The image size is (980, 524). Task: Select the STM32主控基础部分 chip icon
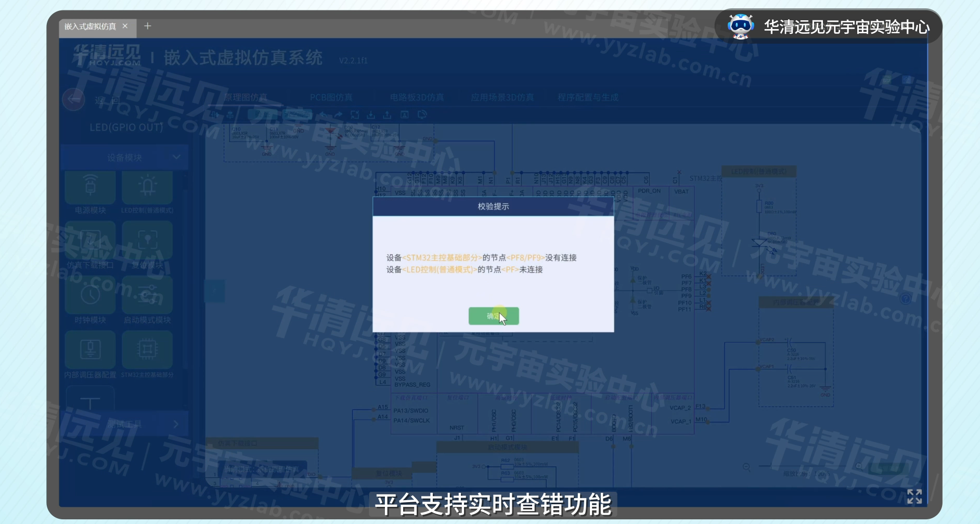(147, 349)
